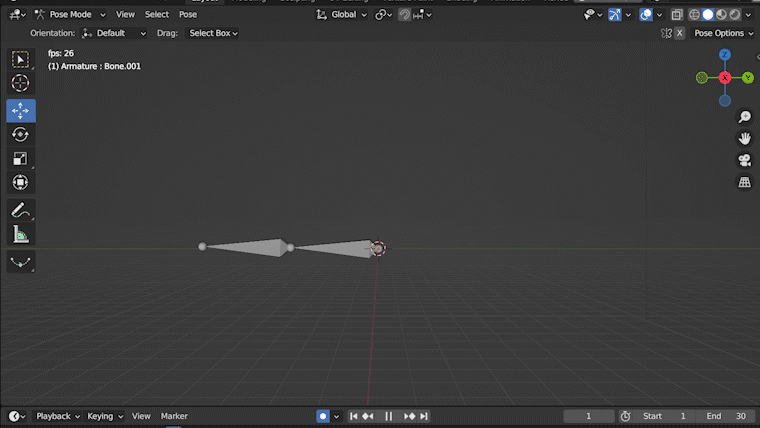Click the current frame field showing 1
Screen dimensions: 760x428
[x=588, y=416]
